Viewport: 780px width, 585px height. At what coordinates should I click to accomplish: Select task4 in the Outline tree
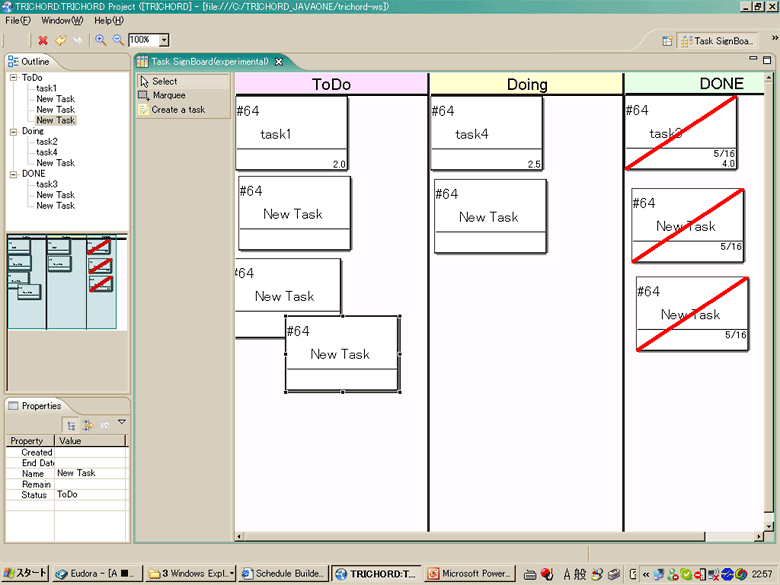47,152
